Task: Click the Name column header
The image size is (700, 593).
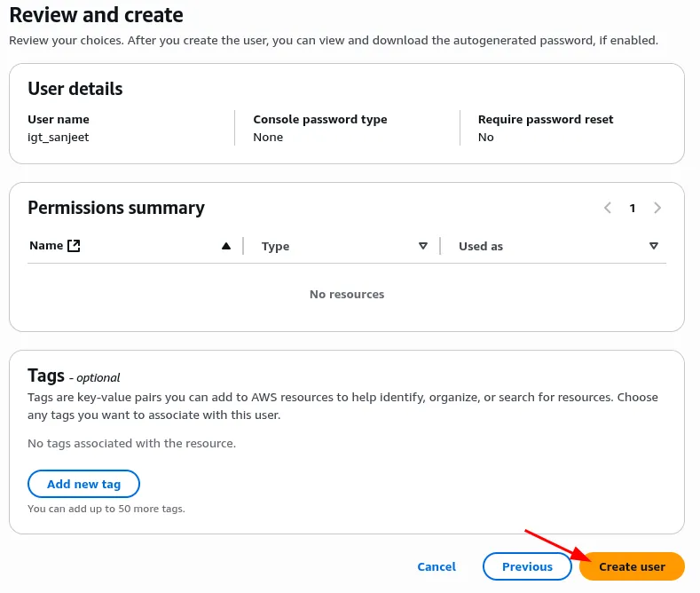Action: click(46, 246)
